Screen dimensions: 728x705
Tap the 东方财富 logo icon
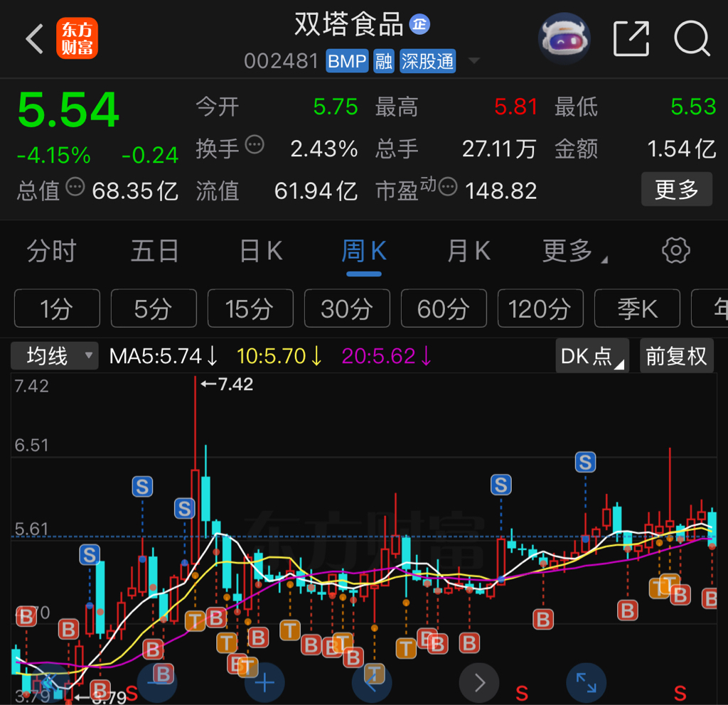click(77, 38)
